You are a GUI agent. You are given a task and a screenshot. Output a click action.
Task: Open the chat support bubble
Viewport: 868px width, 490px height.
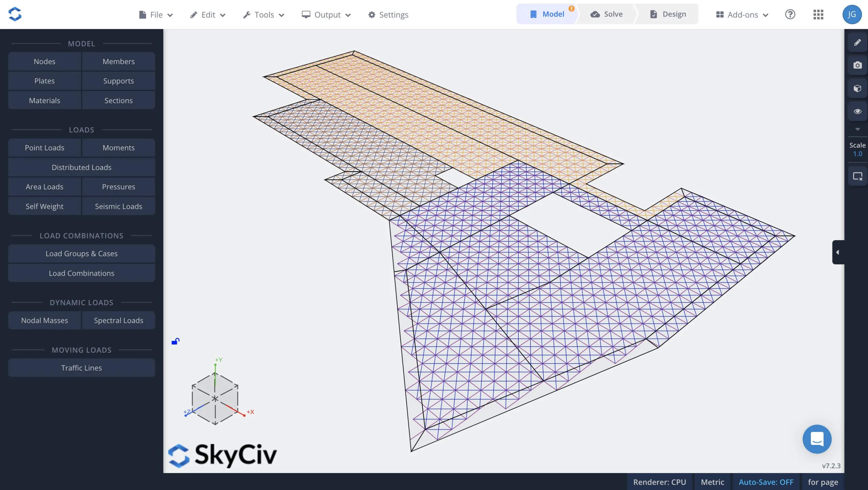tap(817, 439)
